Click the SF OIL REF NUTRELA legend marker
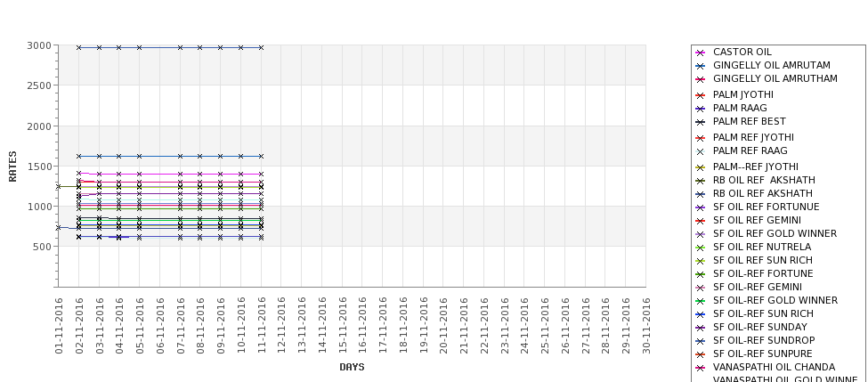 coord(701,248)
